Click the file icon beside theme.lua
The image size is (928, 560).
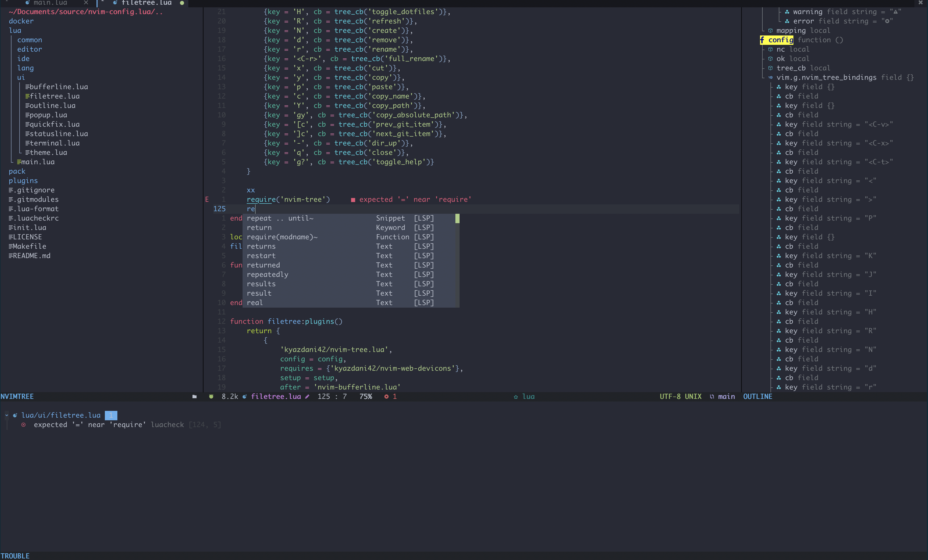[27, 153]
